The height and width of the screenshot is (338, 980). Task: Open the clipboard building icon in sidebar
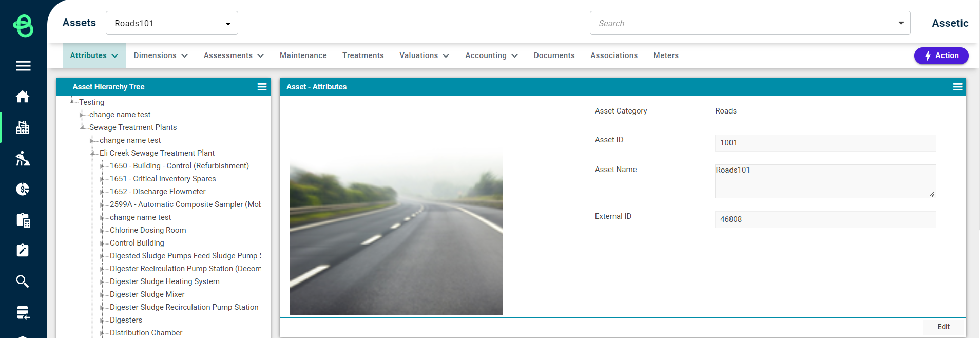click(x=23, y=220)
